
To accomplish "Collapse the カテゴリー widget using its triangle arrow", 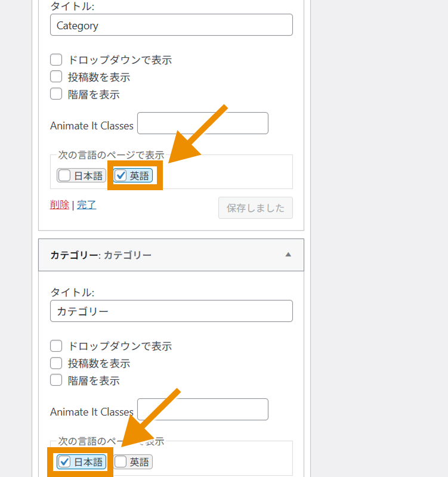I will click(288, 255).
